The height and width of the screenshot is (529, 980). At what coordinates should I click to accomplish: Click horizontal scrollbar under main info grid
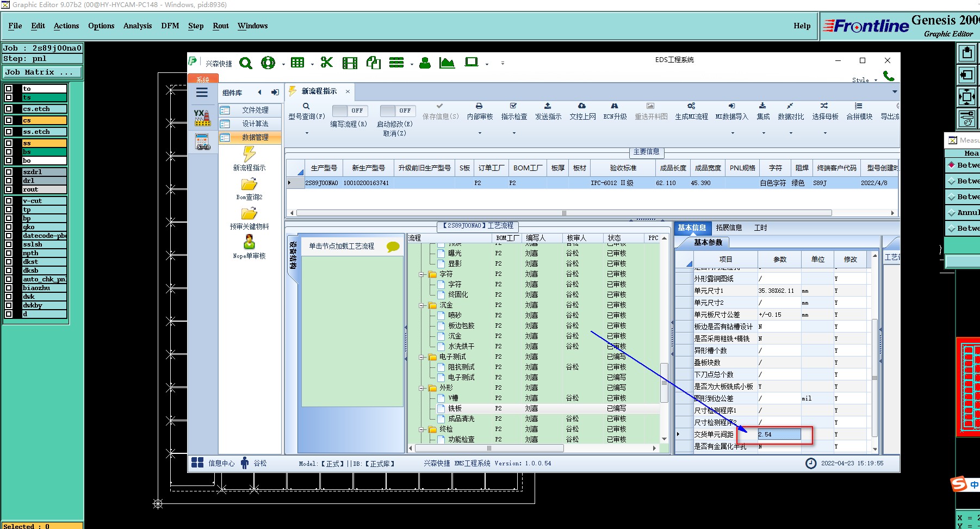563,213
